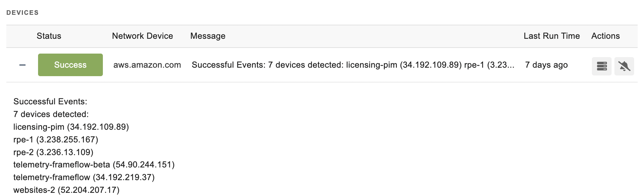Select the licensing-pim (34.192.109.89) entry
This screenshot has width=644, height=196.
[71, 127]
